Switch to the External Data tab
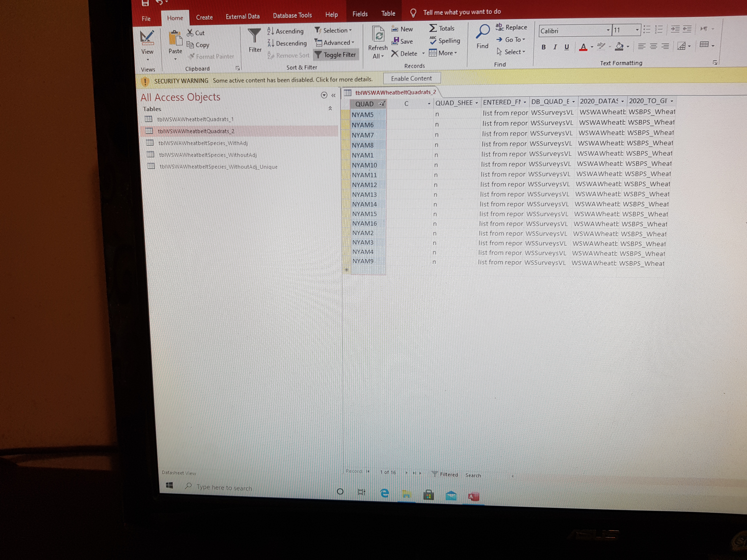This screenshot has width=747, height=560. (x=243, y=16)
